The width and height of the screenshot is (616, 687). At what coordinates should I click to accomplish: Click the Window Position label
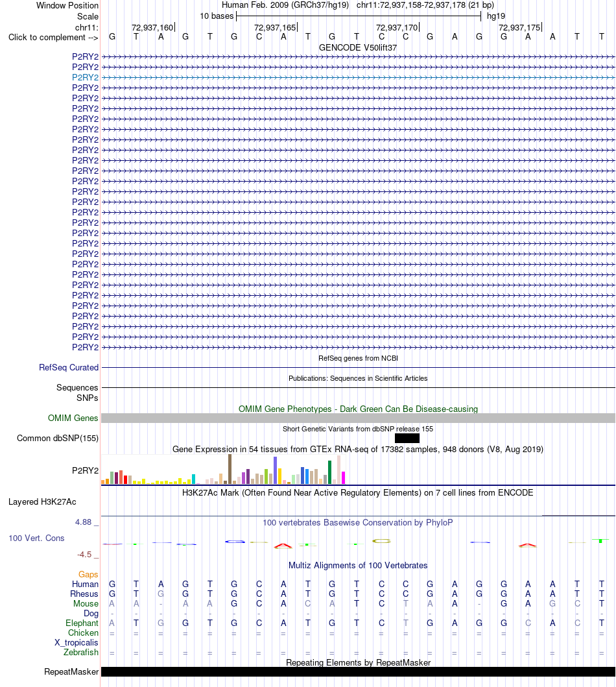click(x=67, y=5)
